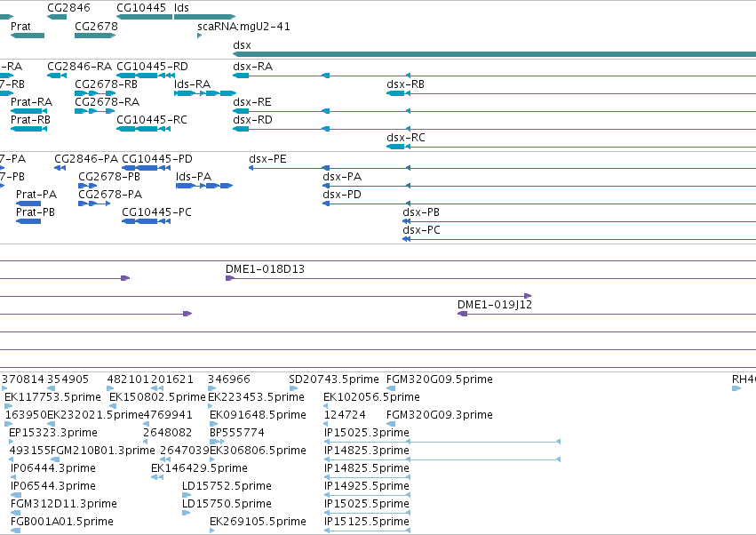Click the EK091648.5prime EST label
This screenshot has width=756, height=535.
[258, 415]
